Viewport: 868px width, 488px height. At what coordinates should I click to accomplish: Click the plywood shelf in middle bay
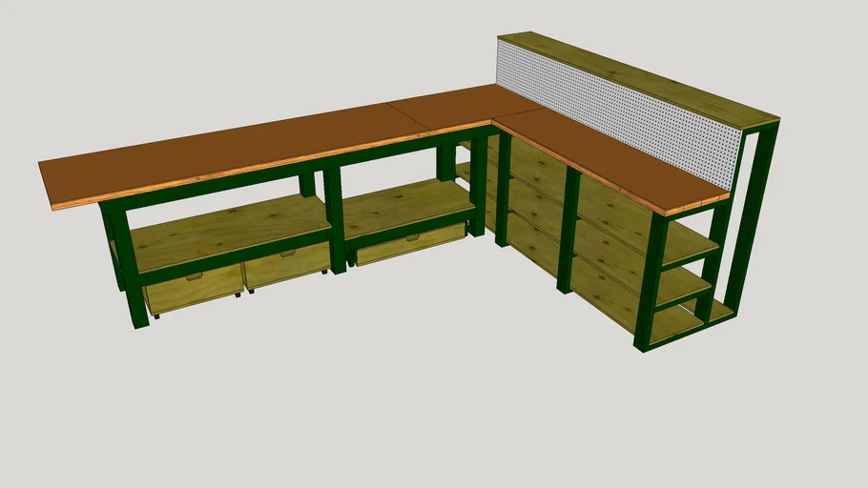405,203
